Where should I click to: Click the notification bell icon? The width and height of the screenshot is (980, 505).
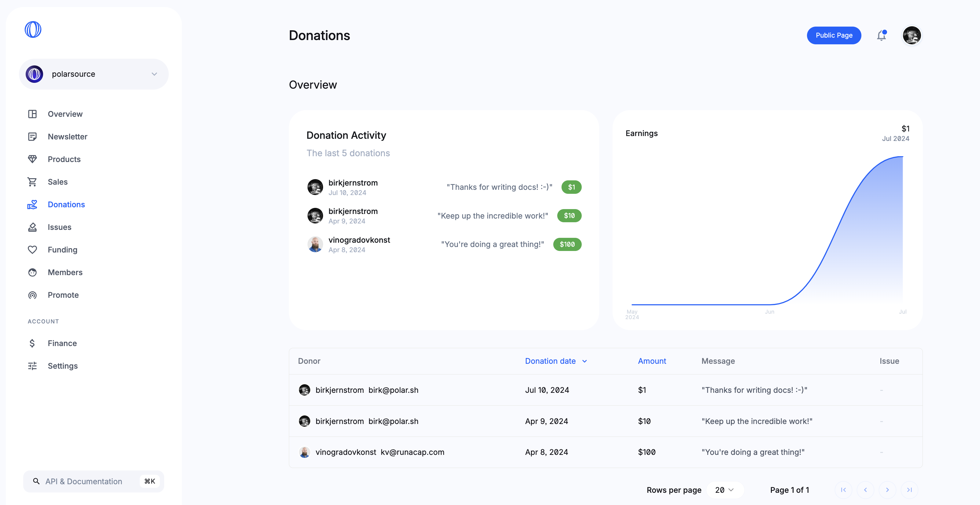pos(882,35)
